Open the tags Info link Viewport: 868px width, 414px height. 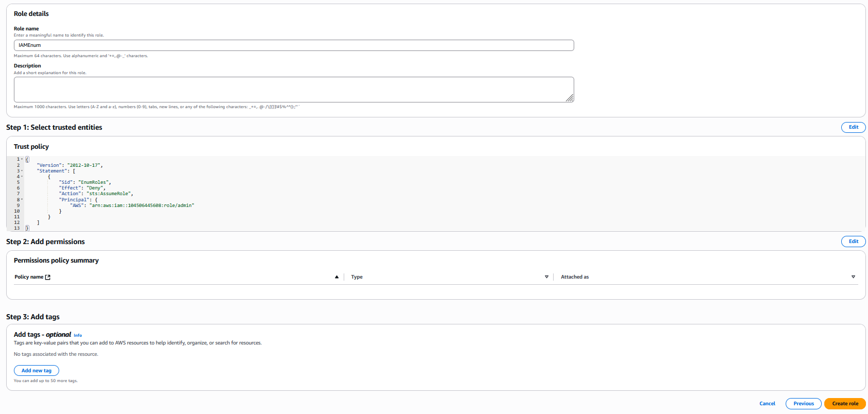coord(78,335)
